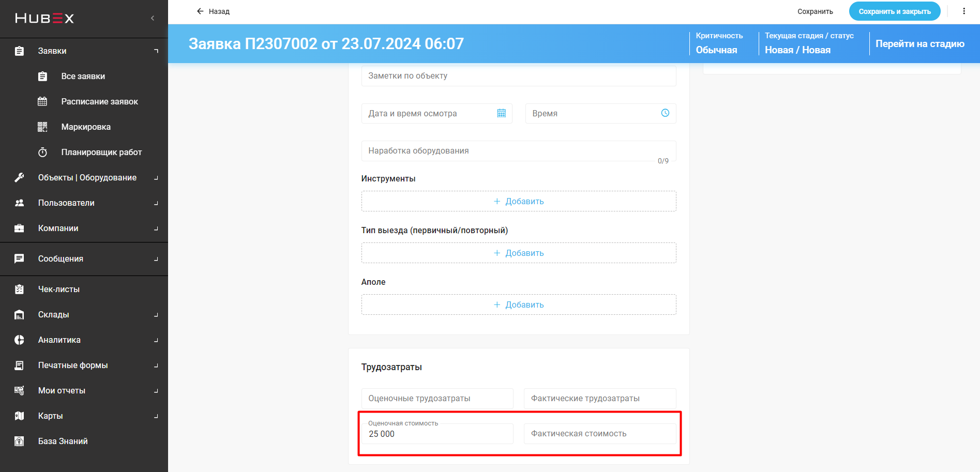This screenshot has width=980, height=472.
Task: Open the clock picker in Время field
Action: [665, 113]
